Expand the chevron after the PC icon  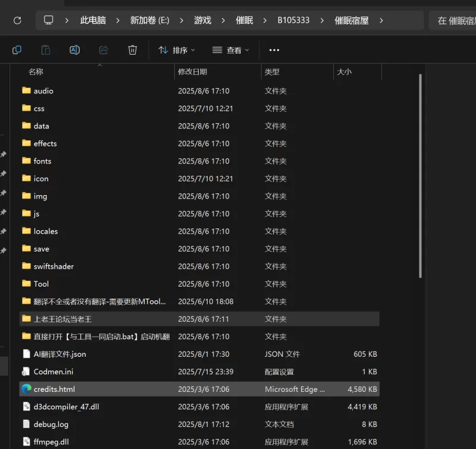coord(67,21)
